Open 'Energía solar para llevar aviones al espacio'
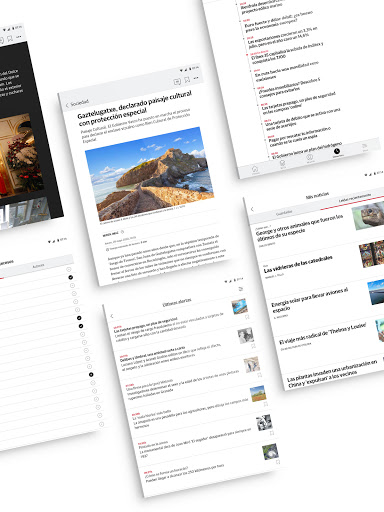Screen dimensions: 384x512 [x=309, y=300]
